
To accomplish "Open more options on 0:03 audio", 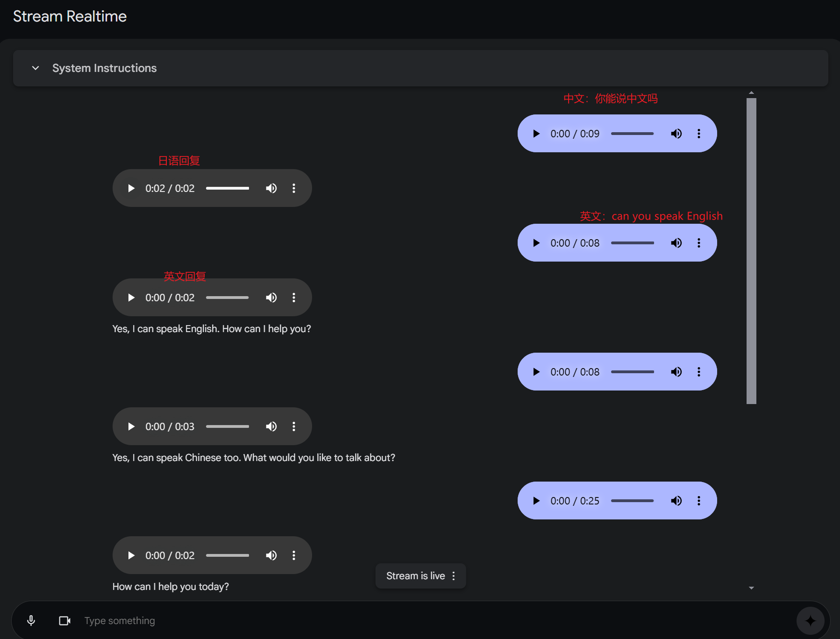I will coord(294,426).
